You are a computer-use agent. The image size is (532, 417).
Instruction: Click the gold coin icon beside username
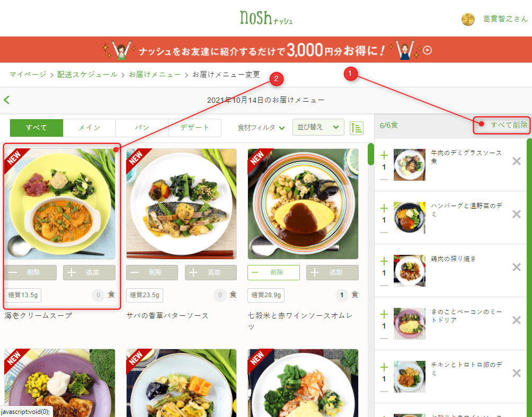point(468,20)
